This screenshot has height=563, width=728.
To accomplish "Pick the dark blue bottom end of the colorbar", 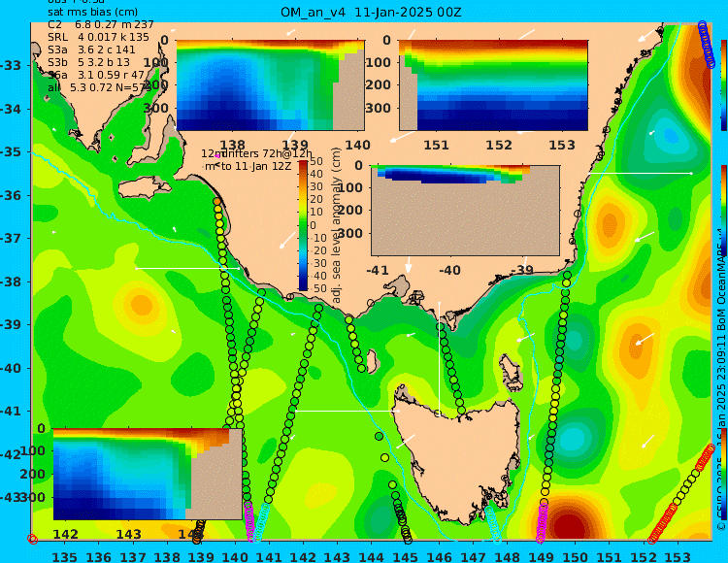I will pos(303,287).
